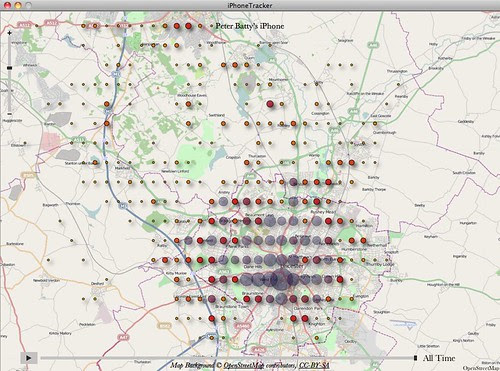The width and height of the screenshot is (500, 371).
Task: Minimize the window using the yellow button
Action: click(18, 5)
